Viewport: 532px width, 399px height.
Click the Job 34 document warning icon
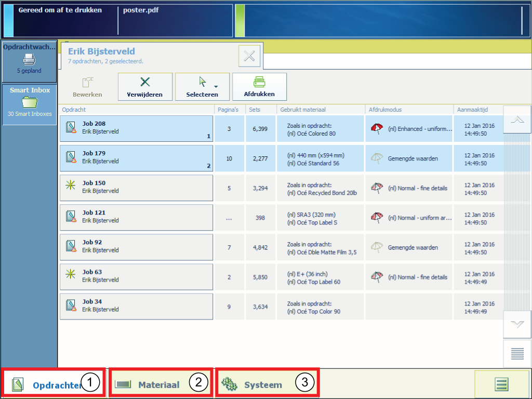[x=71, y=305]
